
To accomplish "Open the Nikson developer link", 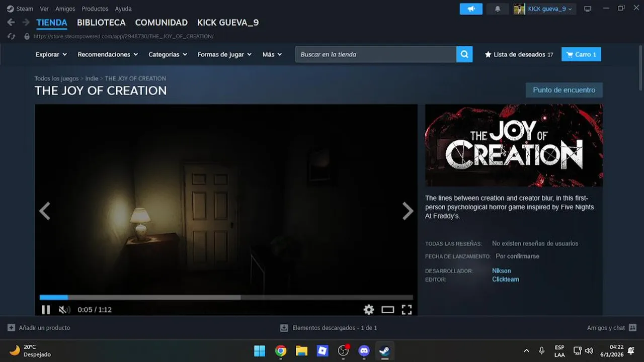I will point(501,271).
